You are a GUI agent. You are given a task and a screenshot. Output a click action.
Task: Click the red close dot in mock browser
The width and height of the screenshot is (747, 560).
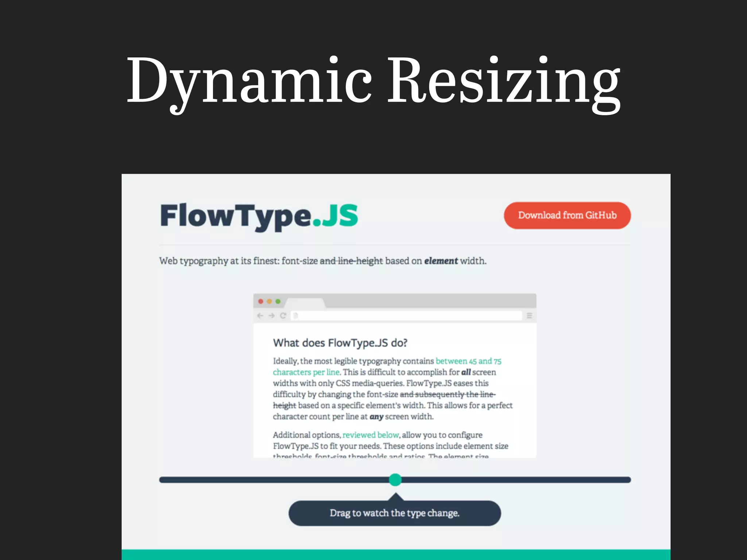coord(261,301)
